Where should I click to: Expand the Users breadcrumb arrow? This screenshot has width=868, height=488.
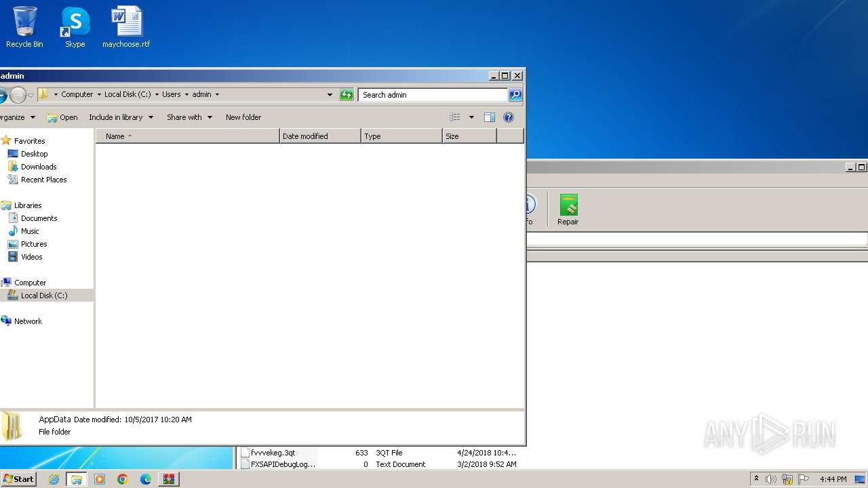tap(186, 95)
